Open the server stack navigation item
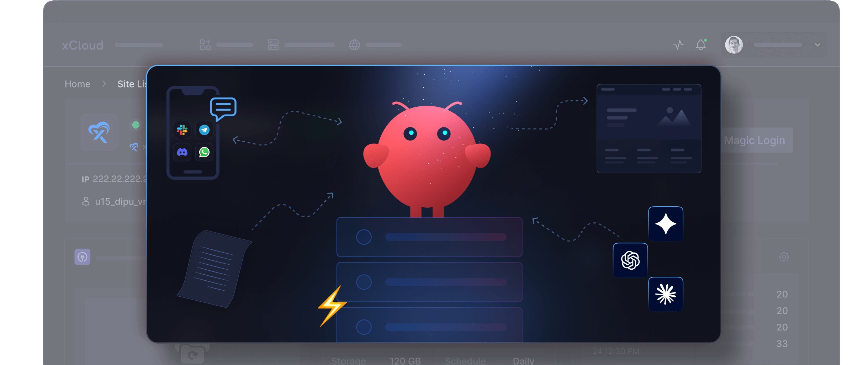This screenshot has height=365, width=868. 273,45
